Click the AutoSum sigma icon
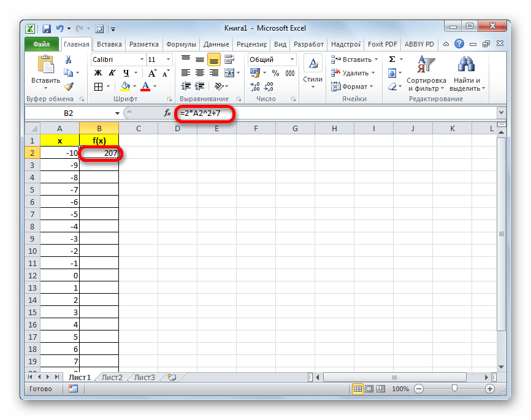This screenshot has height=420, width=531. tap(392, 59)
